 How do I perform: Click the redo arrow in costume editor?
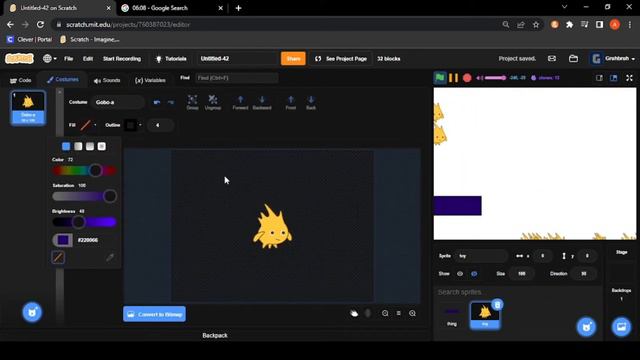pos(171,102)
